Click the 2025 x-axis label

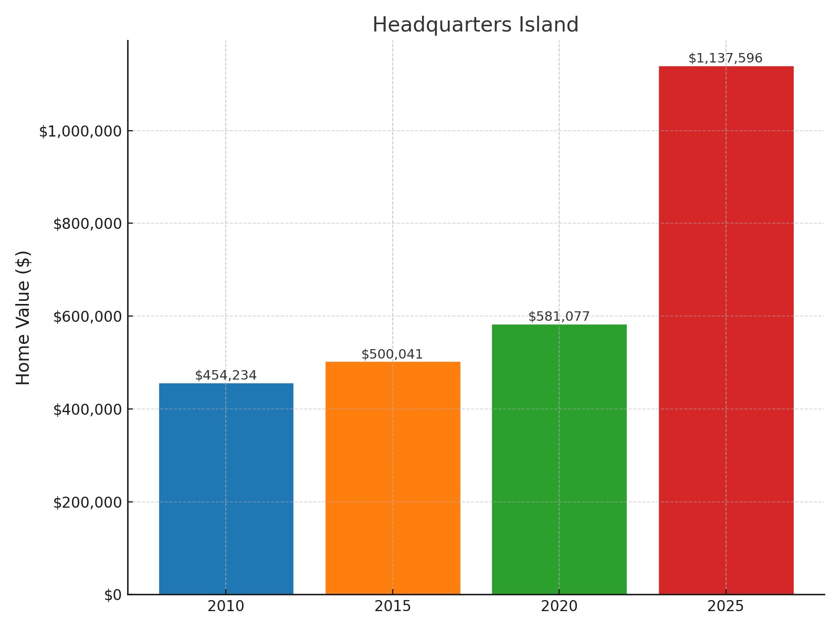[726, 606]
